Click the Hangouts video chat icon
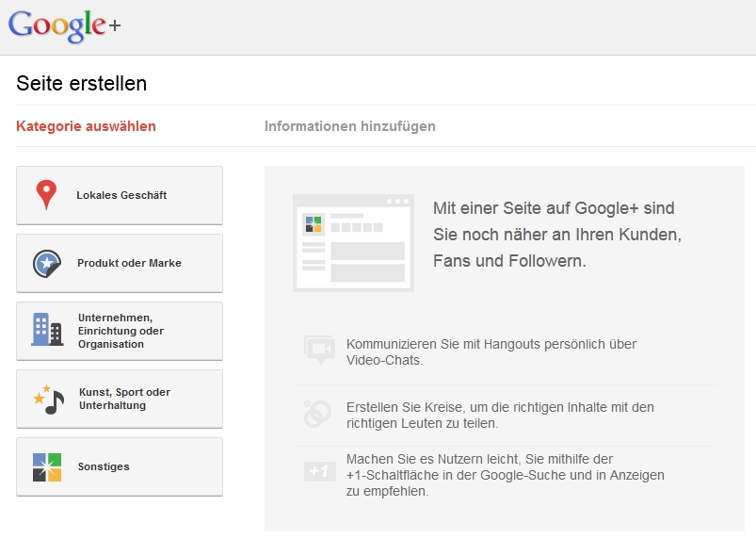Image resolution: width=756 pixels, height=539 pixels. 319,350
